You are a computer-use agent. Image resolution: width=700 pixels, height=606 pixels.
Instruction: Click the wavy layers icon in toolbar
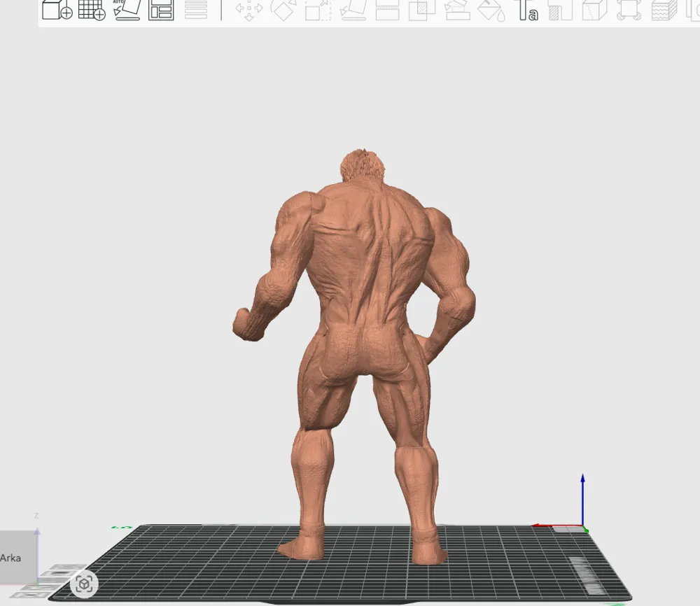click(664, 10)
